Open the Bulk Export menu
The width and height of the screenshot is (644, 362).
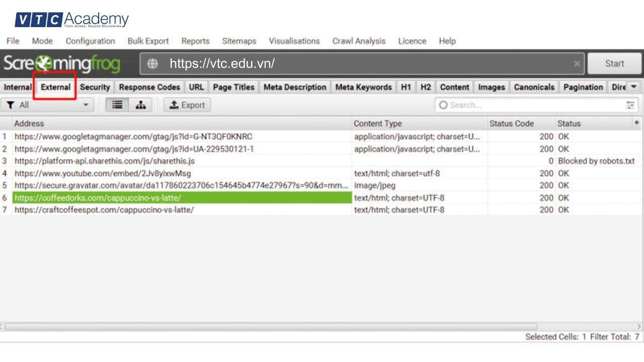pos(148,41)
